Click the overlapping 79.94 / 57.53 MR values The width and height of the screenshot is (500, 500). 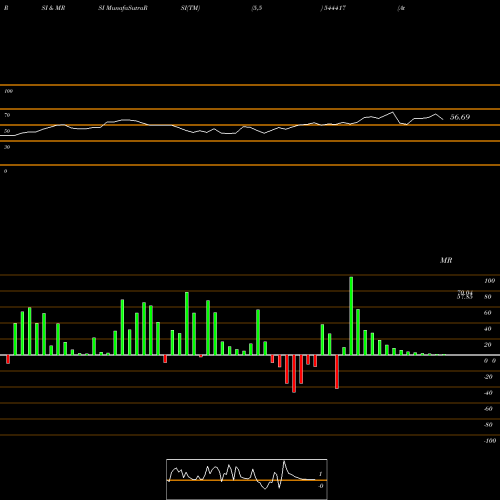click(x=465, y=295)
